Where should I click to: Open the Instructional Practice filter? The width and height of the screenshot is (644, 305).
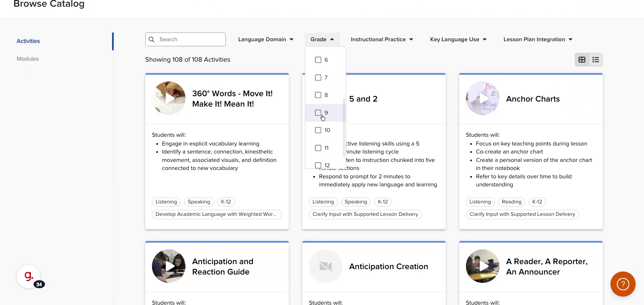382,40
